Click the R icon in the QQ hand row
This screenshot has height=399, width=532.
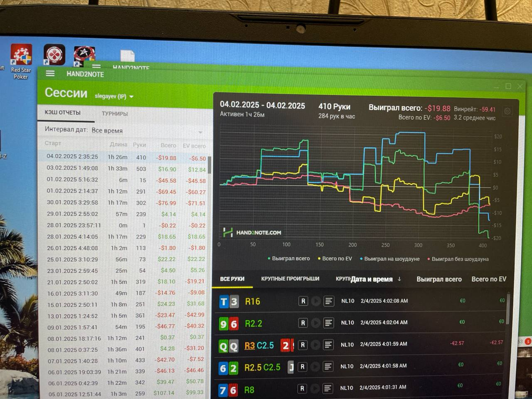(x=303, y=345)
